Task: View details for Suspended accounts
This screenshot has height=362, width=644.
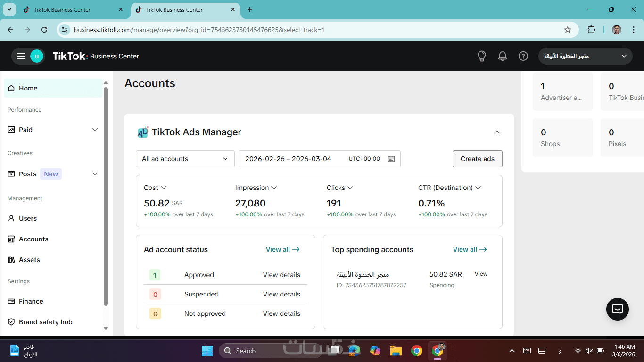Action: (281, 294)
